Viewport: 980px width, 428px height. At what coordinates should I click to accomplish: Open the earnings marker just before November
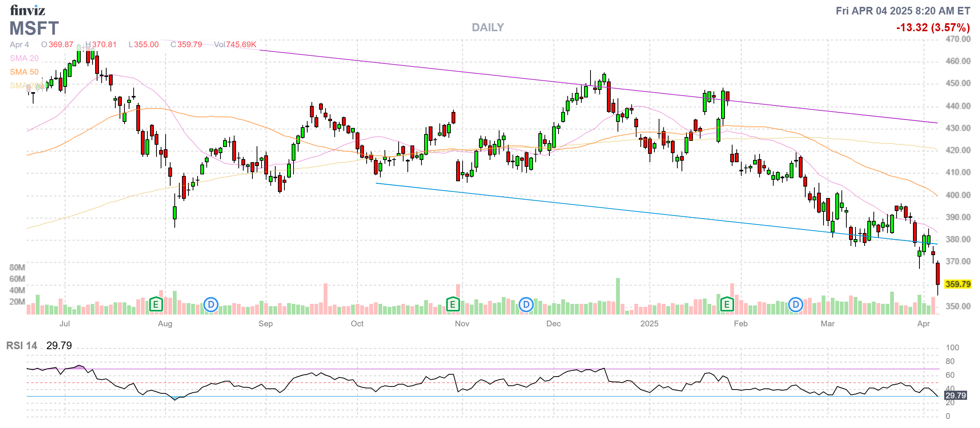[x=453, y=304]
